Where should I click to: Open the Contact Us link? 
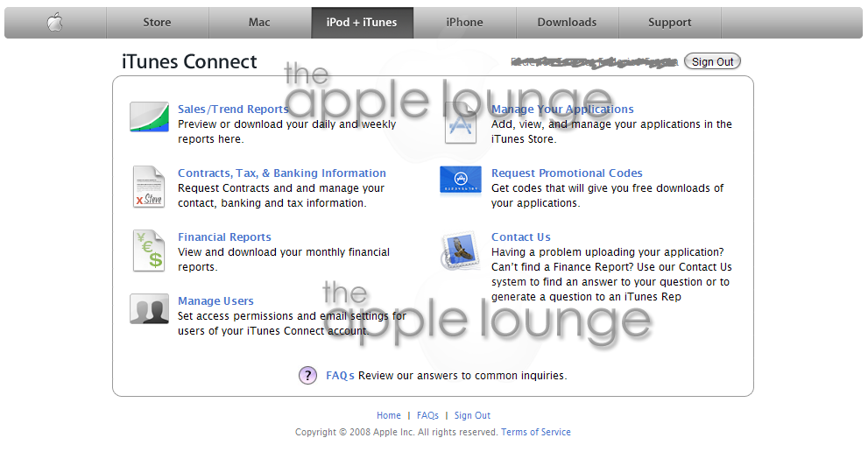[521, 237]
